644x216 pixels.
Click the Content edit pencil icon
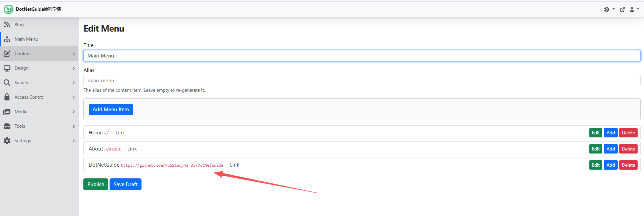tap(7, 54)
